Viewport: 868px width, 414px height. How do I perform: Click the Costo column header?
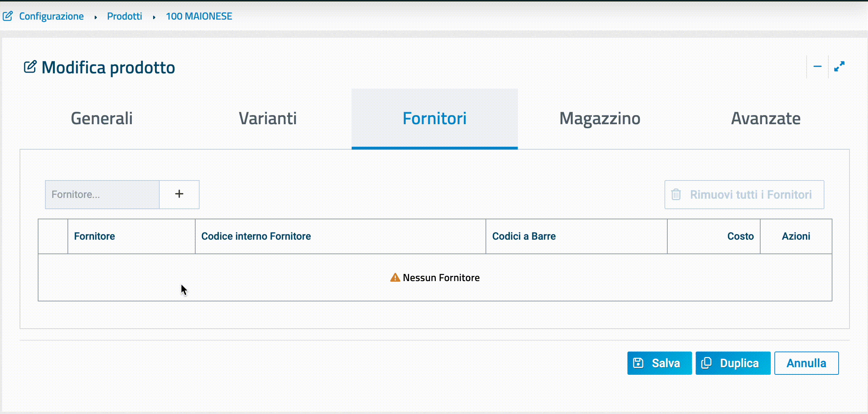[714, 236]
